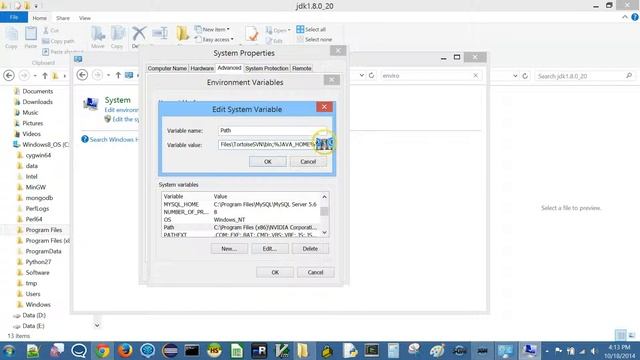Click the Variable name input field

click(273, 131)
